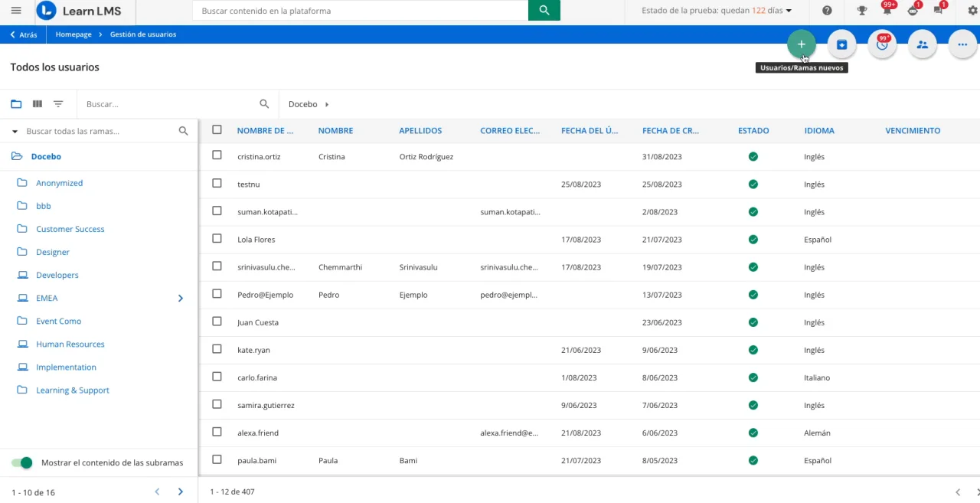The image size is (980, 503).
Task: Click the column view icon
Action: (38, 104)
